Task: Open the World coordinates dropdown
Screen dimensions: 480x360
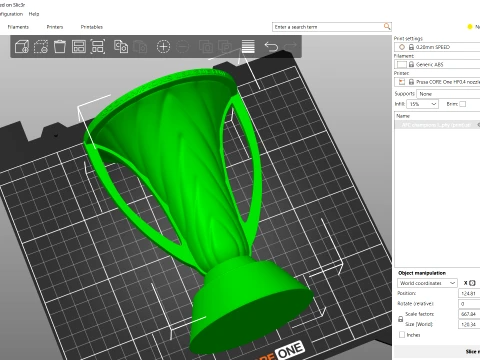Action: (x=427, y=283)
